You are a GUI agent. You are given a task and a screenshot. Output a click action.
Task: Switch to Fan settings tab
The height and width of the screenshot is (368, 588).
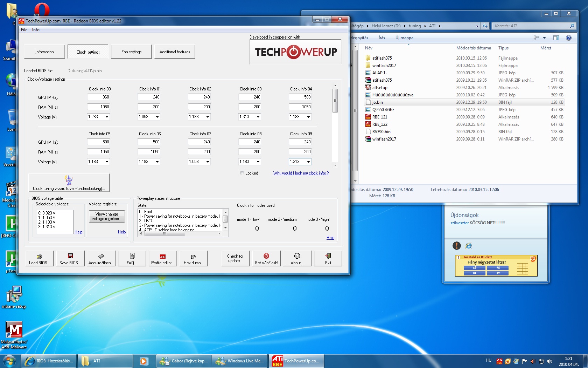(132, 52)
